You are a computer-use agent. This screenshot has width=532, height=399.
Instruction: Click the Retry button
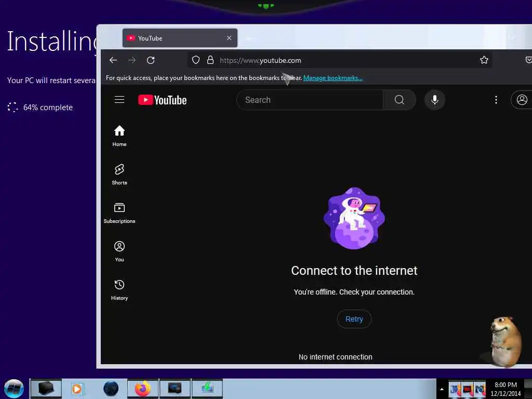pos(354,319)
